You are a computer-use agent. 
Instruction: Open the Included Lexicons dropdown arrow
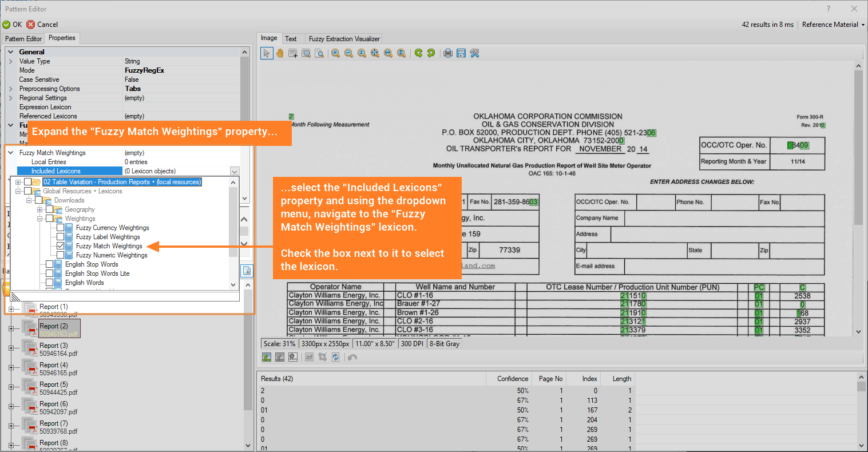coord(235,171)
